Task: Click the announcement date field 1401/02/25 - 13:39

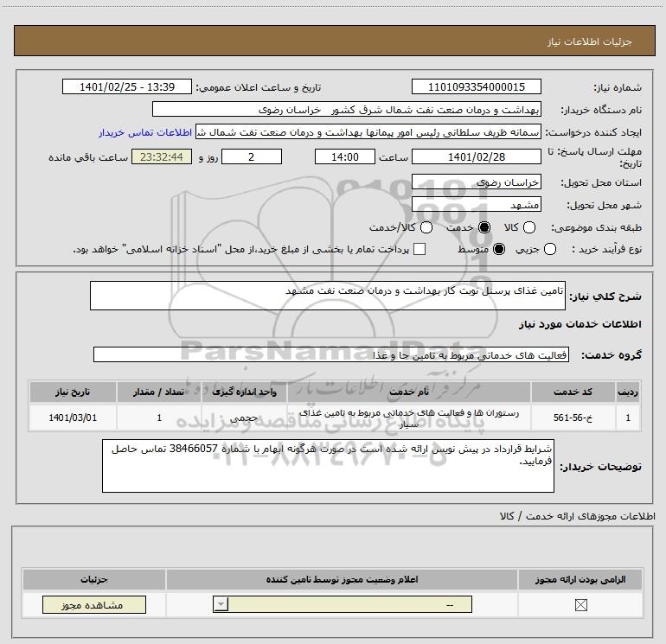Action: click(x=127, y=86)
